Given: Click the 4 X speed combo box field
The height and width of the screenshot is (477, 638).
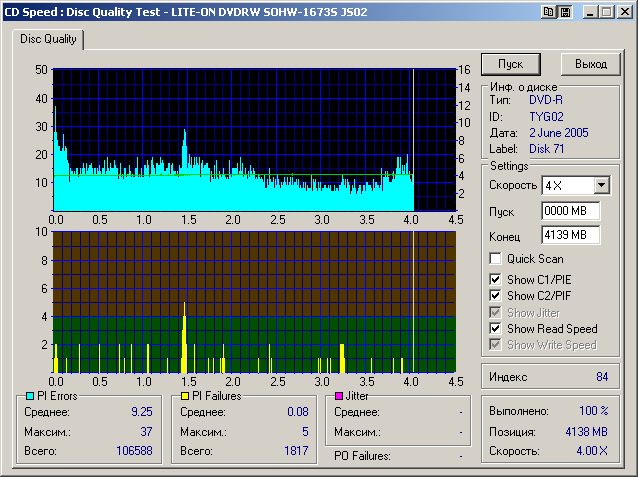Looking at the screenshot, I should [x=565, y=185].
